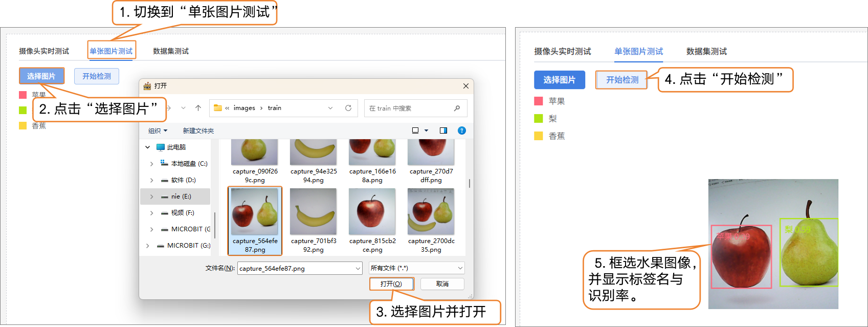The height and width of the screenshot is (327, 868).
Task: Collapse the 此电脑 tree node
Action: coord(147,147)
